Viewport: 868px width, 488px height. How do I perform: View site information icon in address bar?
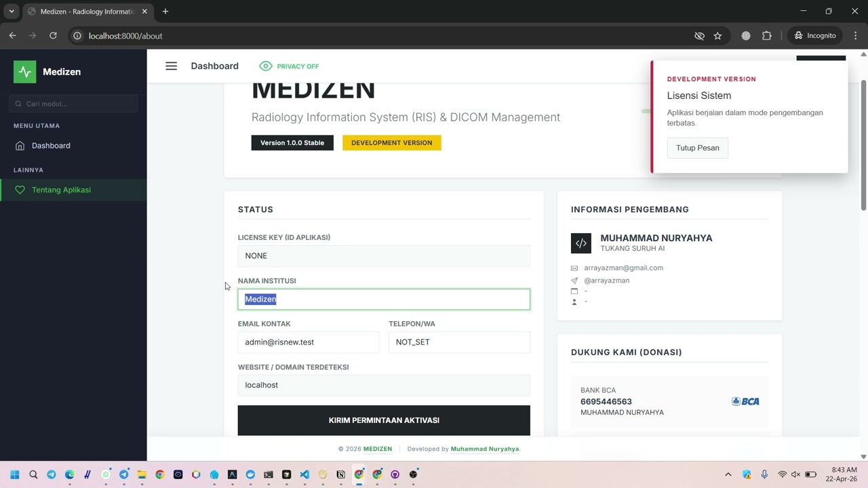pyautogui.click(x=77, y=36)
